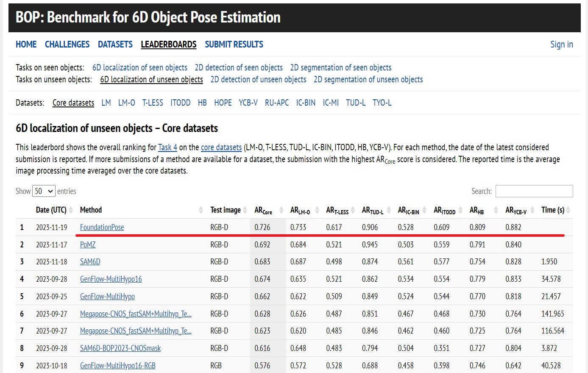Select LM-O dataset filter

[127, 103]
